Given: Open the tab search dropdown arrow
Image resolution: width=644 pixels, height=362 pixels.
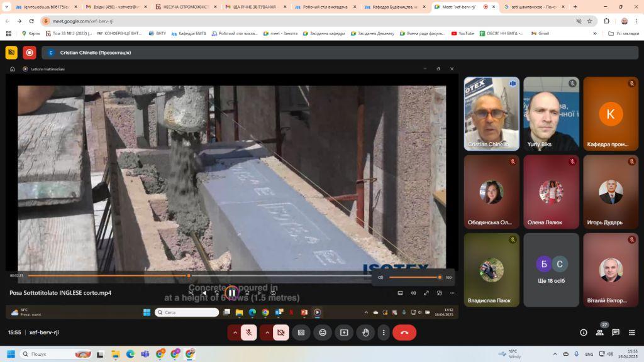Looking at the screenshot, I should [x=6, y=7].
